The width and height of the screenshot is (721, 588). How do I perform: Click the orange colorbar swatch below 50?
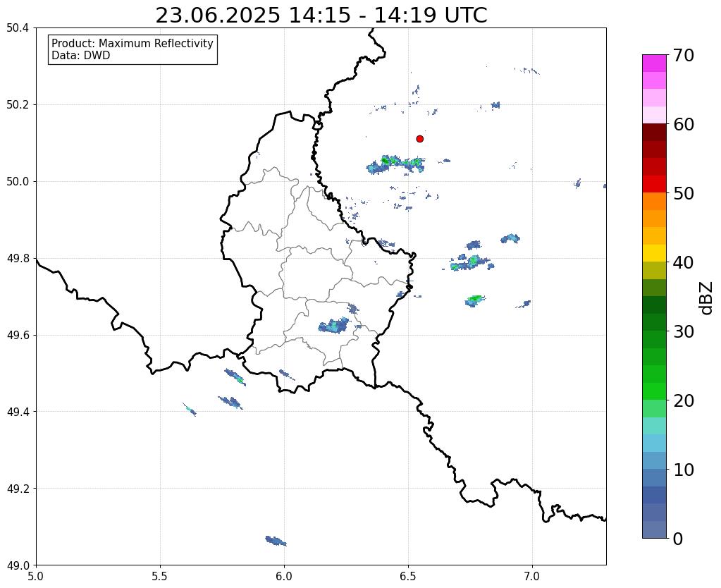coord(654,202)
